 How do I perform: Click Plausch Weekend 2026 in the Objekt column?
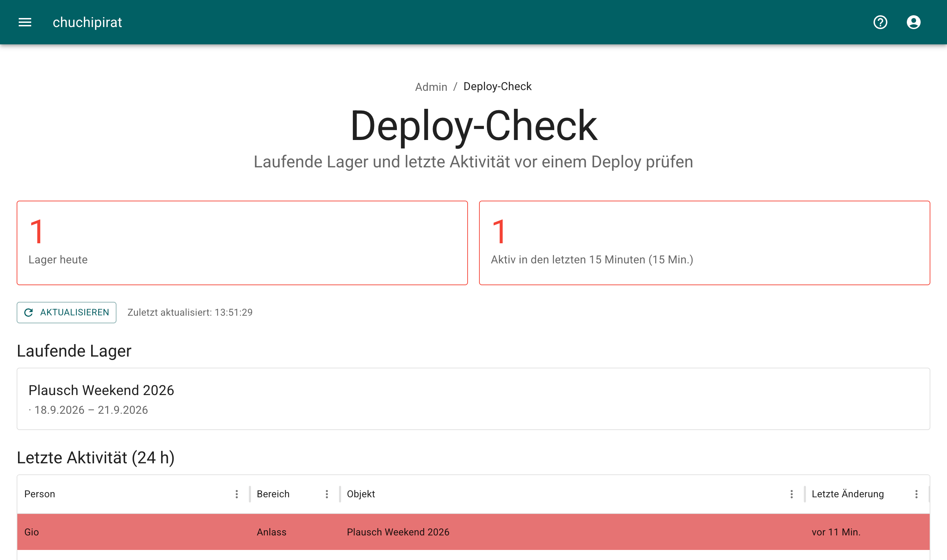tap(398, 532)
